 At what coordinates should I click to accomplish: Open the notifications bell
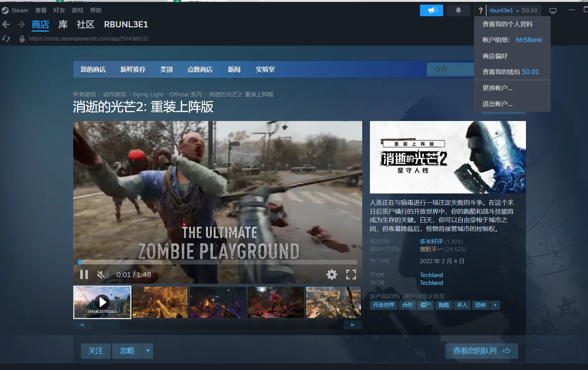pyautogui.click(x=458, y=10)
